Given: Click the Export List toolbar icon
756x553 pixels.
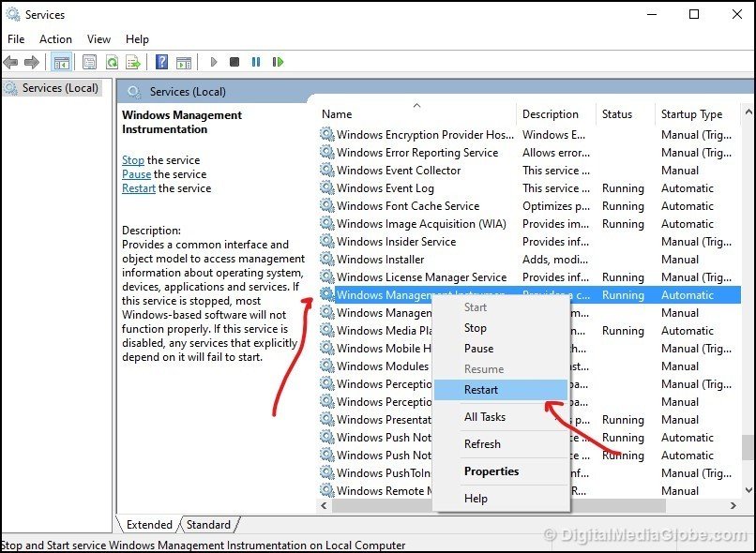Looking at the screenshot, I should click(x=133, y=62).
